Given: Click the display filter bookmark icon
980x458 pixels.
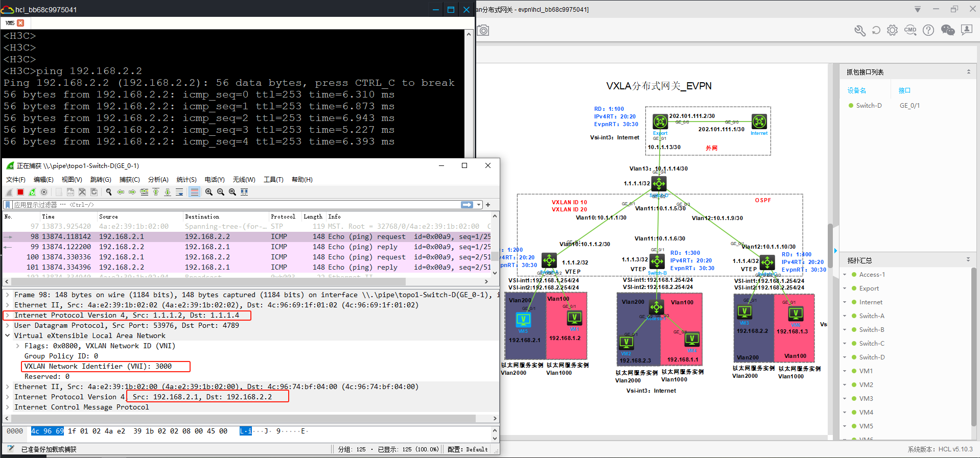Looking at the screenshot, I should (x=8, y=205).
